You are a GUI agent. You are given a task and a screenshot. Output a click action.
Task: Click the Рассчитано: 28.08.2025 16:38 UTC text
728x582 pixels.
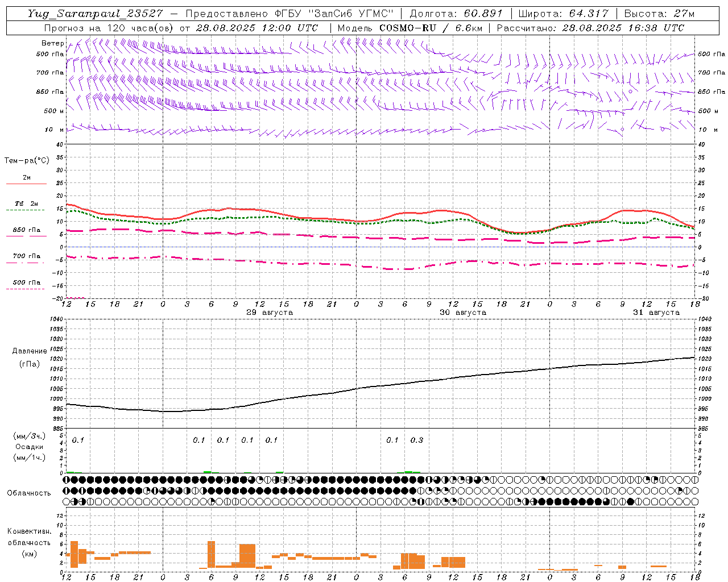click(x=590, y=28)
